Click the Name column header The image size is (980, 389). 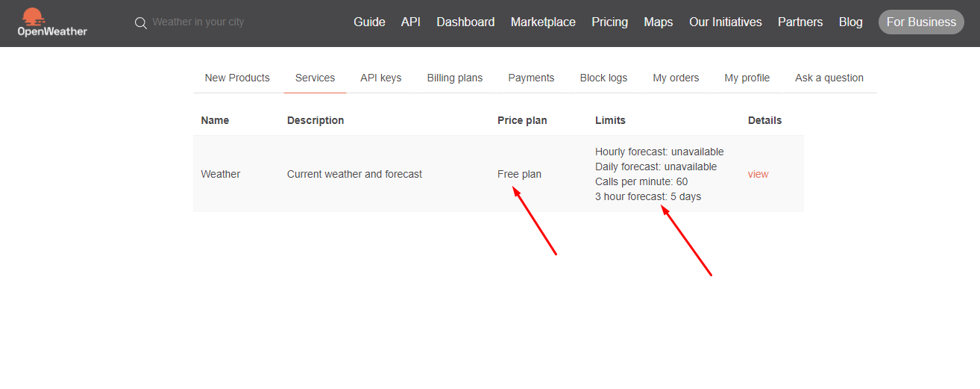click(215, 120)
